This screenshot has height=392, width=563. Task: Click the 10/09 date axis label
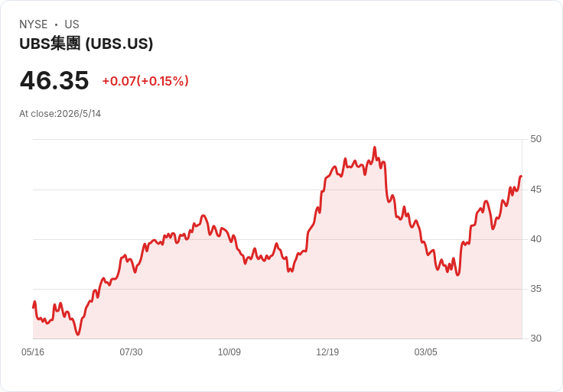(x=229, y=352)
